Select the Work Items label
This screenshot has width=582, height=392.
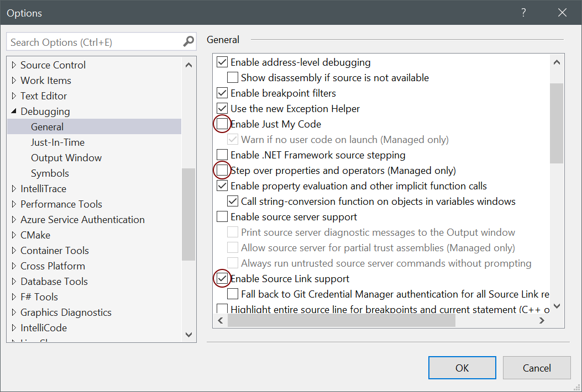point(46,81)
